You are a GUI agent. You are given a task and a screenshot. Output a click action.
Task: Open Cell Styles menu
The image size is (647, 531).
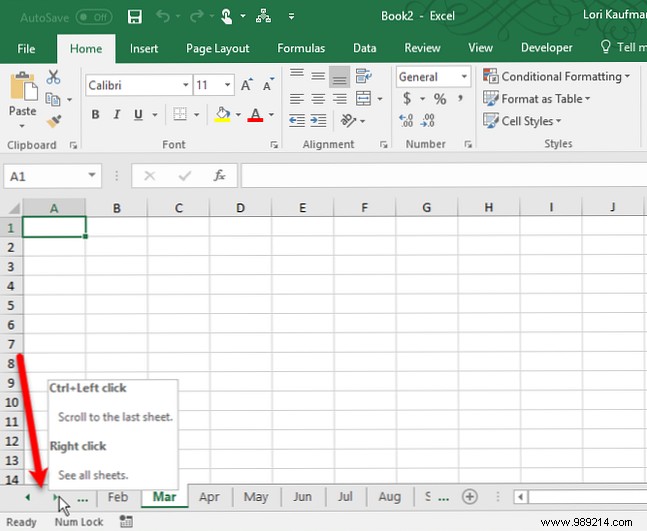tap(522, 121)
